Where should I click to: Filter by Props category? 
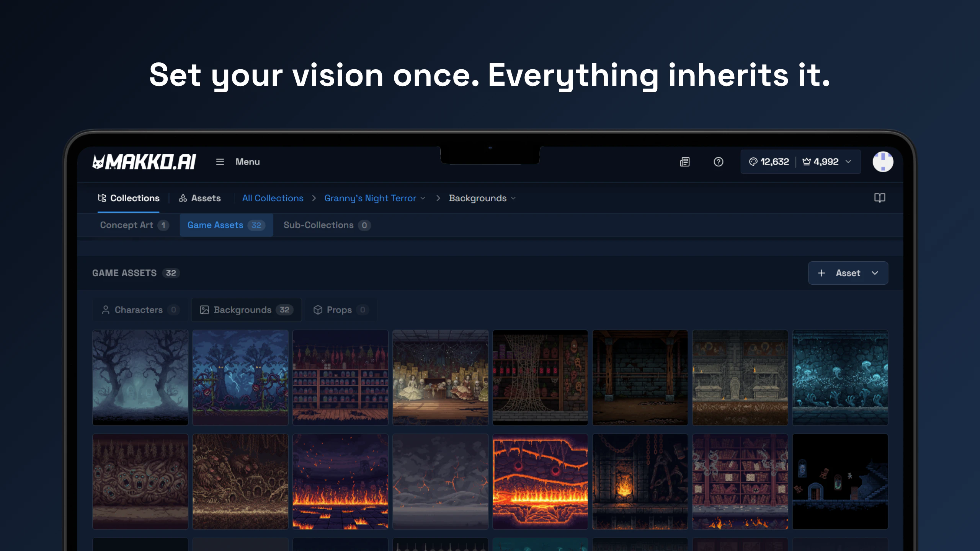point(340,310)
